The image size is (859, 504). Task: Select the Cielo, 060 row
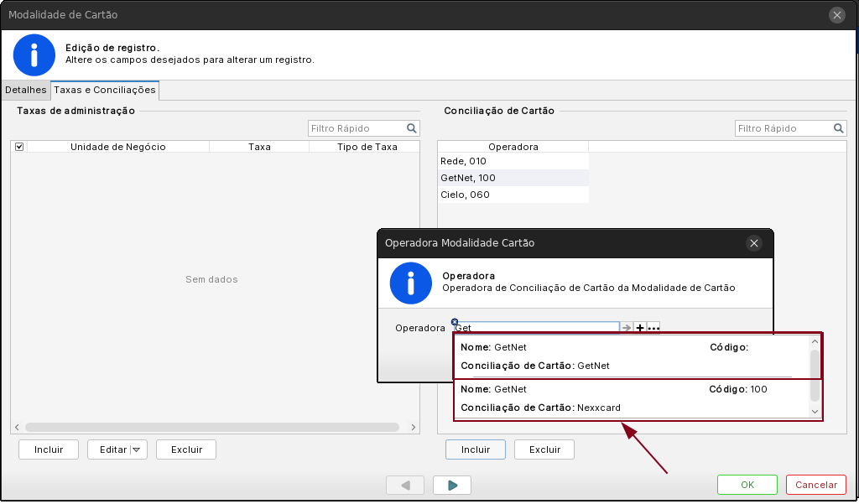coord(513,195)
